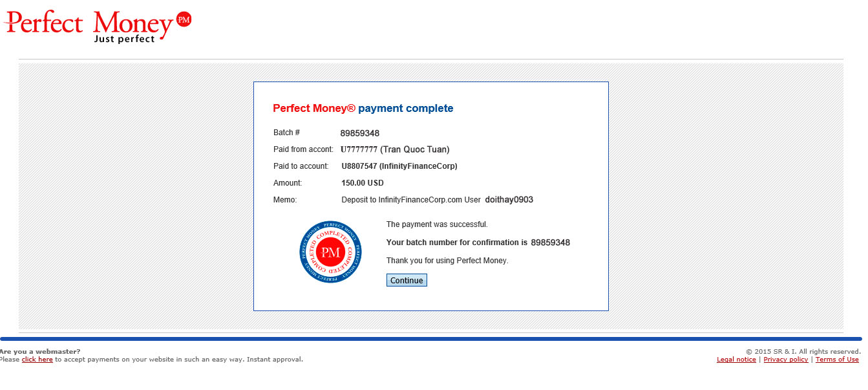Click the confirmation batch number line
The width and height of the screenshot is (868, 390).
coord(478,243)
